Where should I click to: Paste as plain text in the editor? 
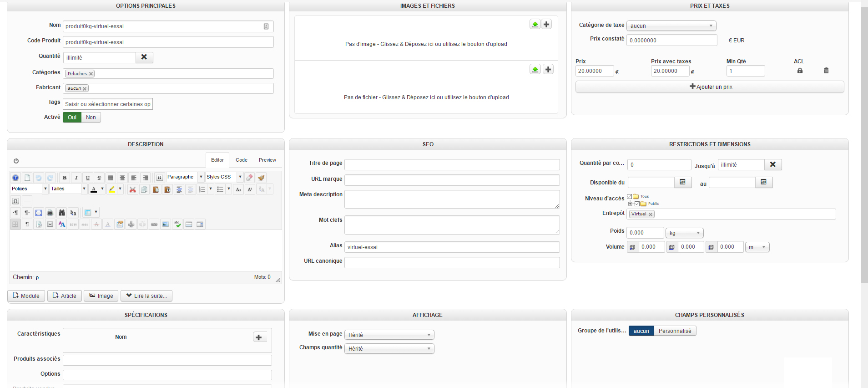tap(167, 189)
